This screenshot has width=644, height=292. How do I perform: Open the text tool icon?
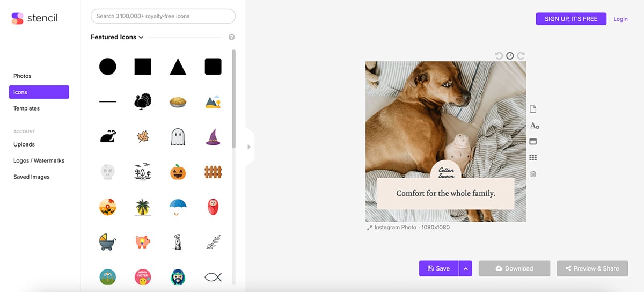(534, 126)
